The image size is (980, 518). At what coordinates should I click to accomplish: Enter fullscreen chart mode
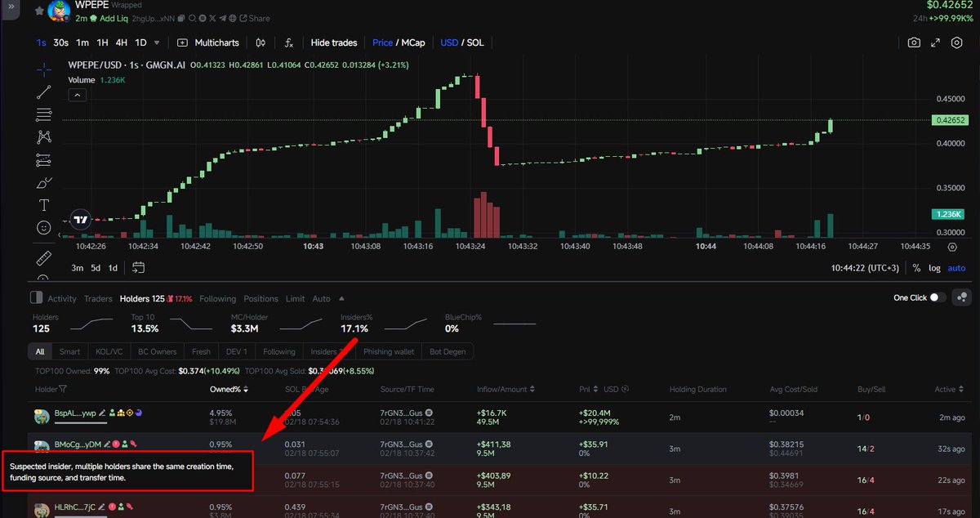click(x=935, y=42)
